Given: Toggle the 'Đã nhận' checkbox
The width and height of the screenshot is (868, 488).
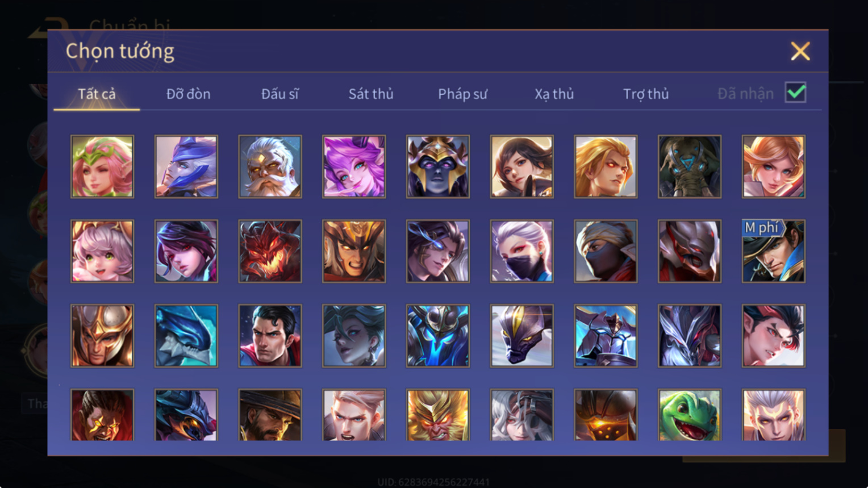Looking at the screenshot, I should [795, 92].
